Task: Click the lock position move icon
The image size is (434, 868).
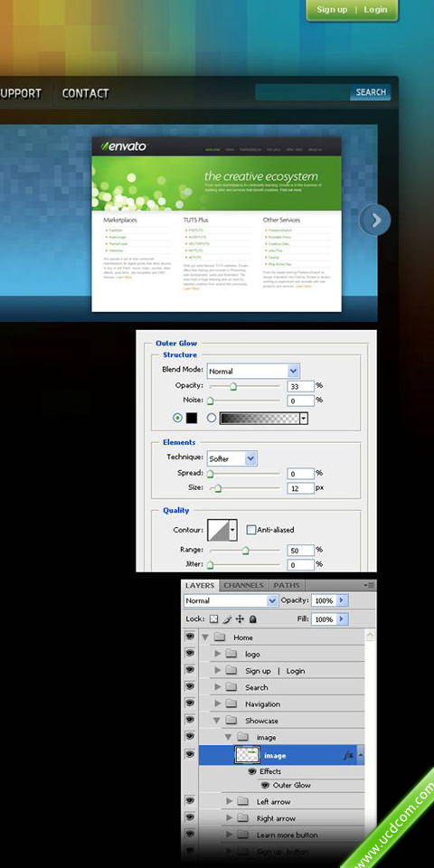Action: tap(240, 618)
